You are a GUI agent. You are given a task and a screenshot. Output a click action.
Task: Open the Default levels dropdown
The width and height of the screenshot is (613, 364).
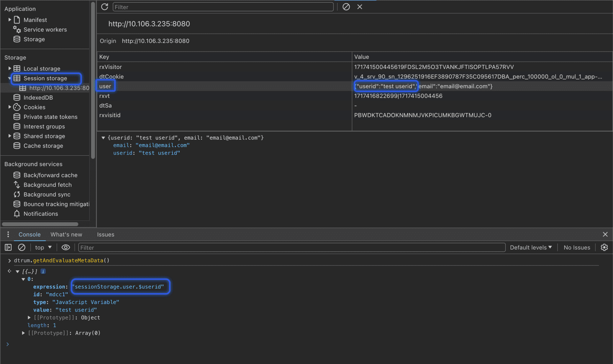(x=531, y=247)
